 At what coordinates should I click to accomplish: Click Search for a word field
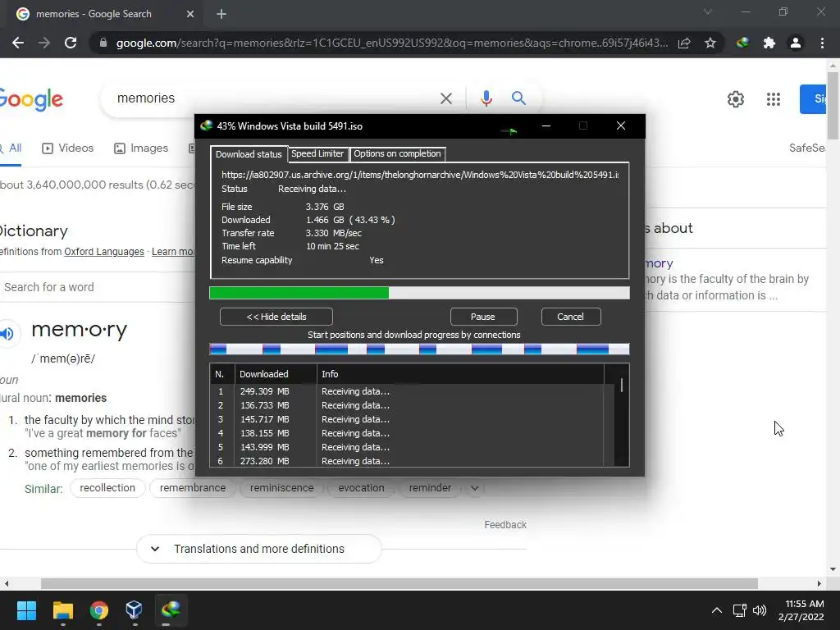click(97, 287)
